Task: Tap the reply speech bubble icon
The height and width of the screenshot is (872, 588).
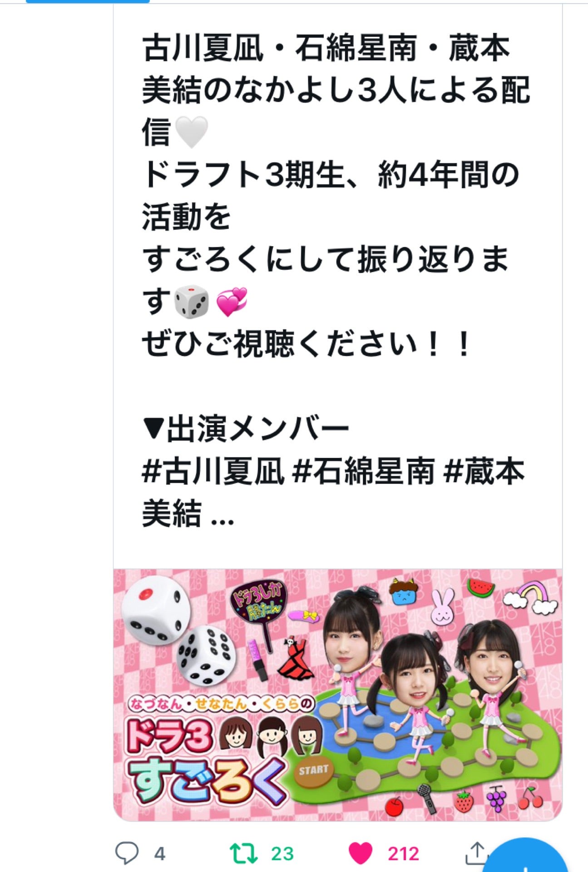Action: click(126, 852)
